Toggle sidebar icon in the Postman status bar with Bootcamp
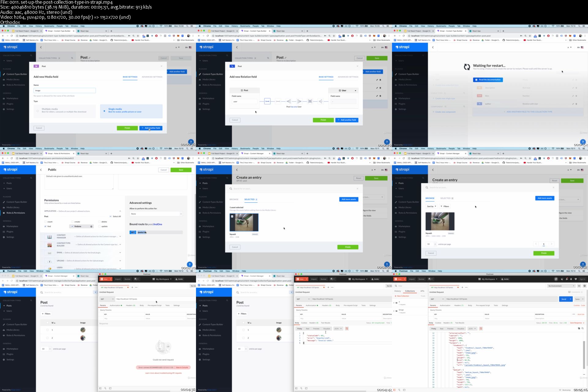This screenshot has width=588, height=392. [394, 390]
